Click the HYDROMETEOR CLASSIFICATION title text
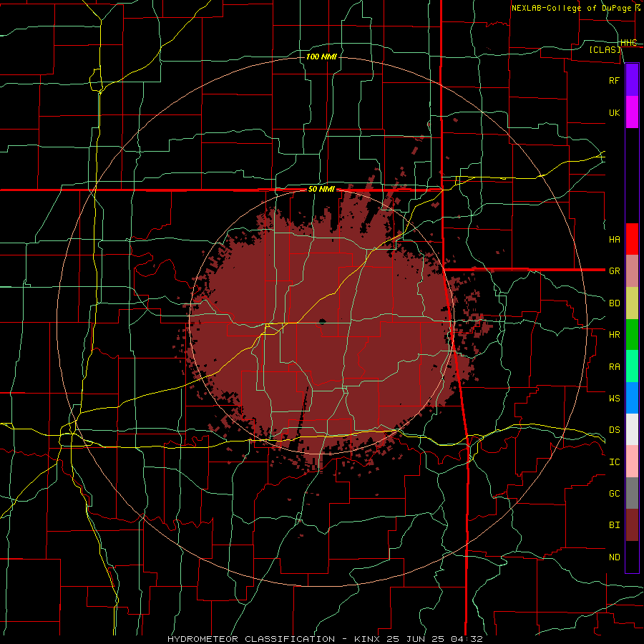The height and width of the screenshot is (644, 644). coord(251,639)
